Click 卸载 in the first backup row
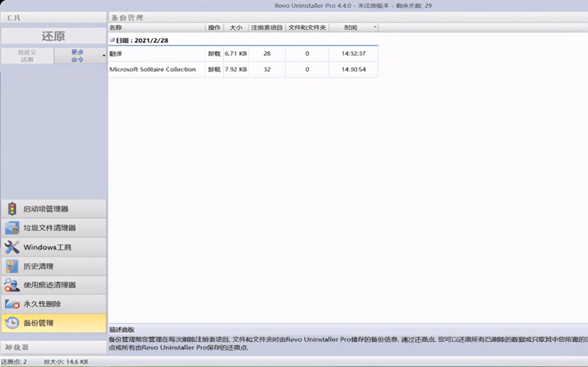The image size is (588, 367). click(x=214, y=54)
